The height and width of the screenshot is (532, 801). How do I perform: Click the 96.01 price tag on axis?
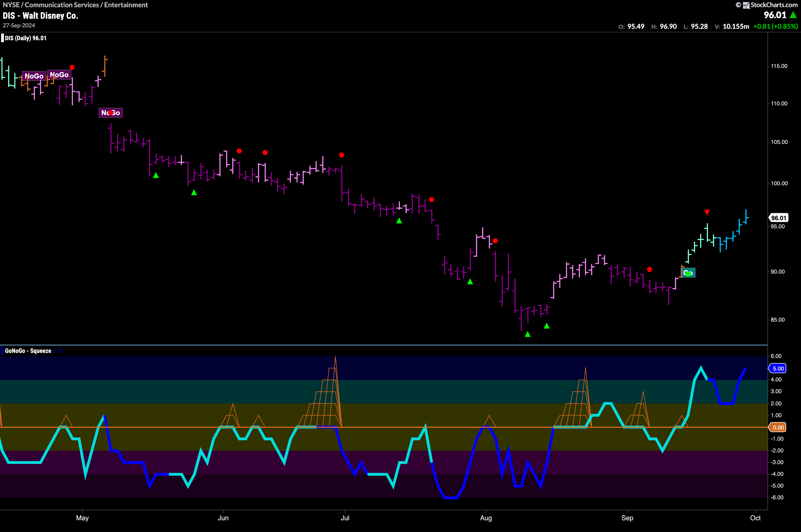tap(779, 218)
